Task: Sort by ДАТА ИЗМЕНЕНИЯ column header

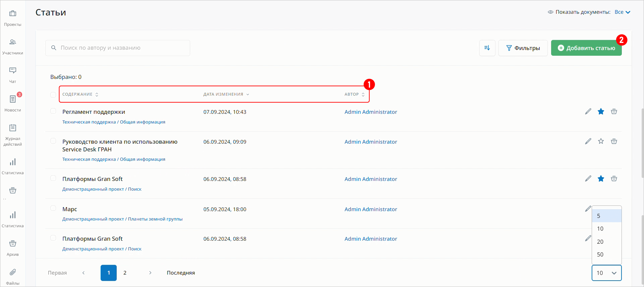Action: 226,94
